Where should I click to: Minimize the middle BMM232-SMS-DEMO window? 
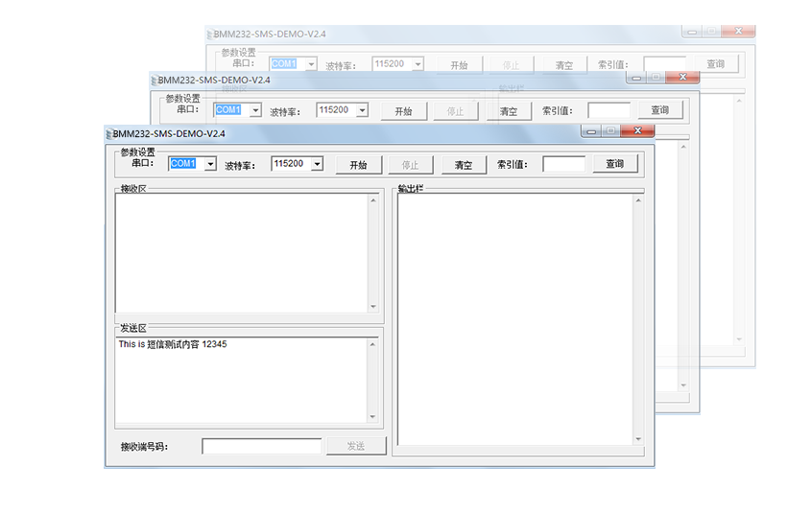(x=636, y=77)
